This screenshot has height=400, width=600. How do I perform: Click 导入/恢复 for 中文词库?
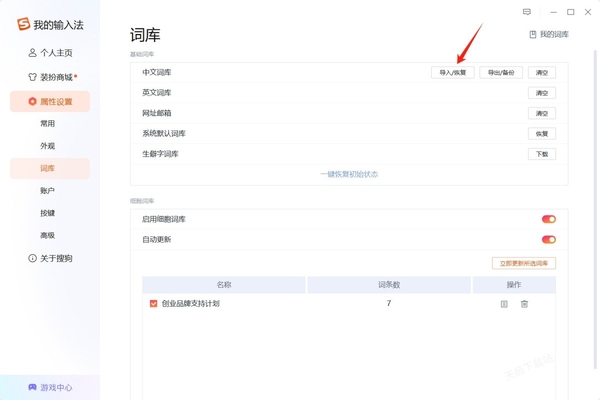(452, 73)
